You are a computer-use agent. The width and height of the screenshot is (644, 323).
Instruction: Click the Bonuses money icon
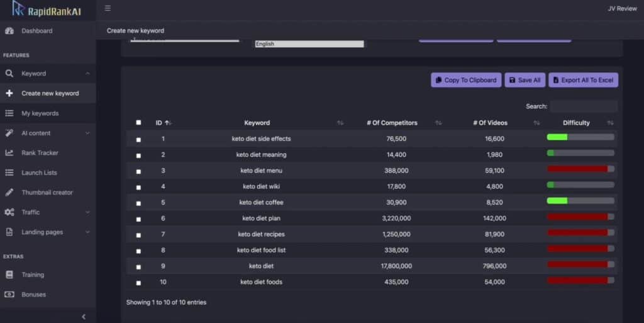tap(9, 295)
